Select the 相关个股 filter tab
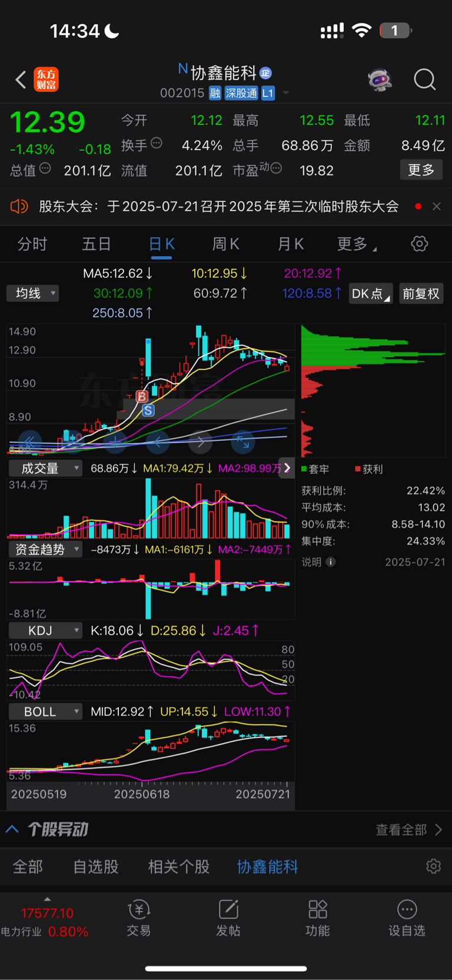Image resolution: width=452 pixels, height=980 pixels. pos(179,866)
